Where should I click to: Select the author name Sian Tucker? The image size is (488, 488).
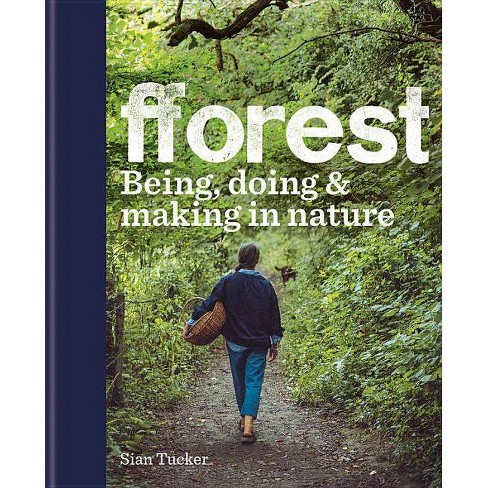coord(164,459)
